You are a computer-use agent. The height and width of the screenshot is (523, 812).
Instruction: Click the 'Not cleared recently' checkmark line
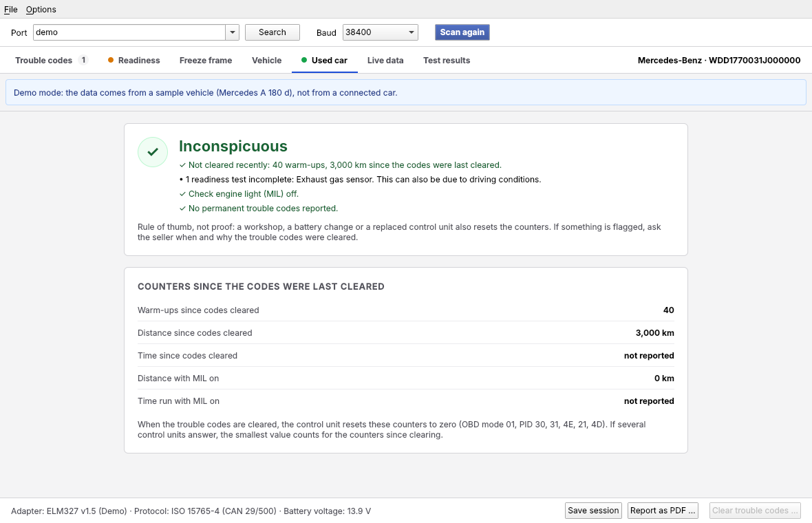click(340, 165)
